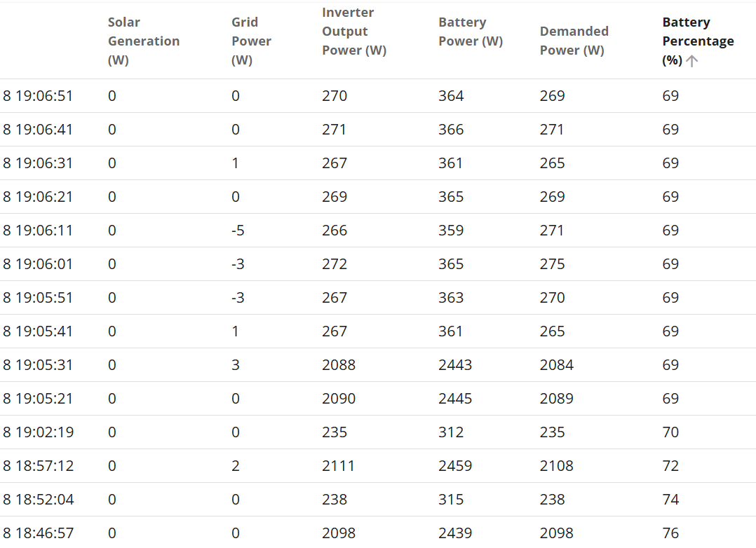Sort by Grid Power (W) header
This screenshot has width=756, height=548.
click(x=251, y=41)
